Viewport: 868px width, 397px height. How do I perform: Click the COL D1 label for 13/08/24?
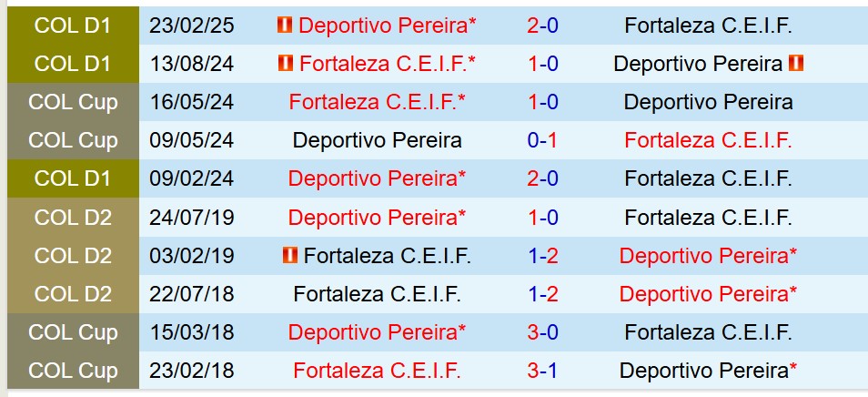pyautogui.click(x=73, y=64)
